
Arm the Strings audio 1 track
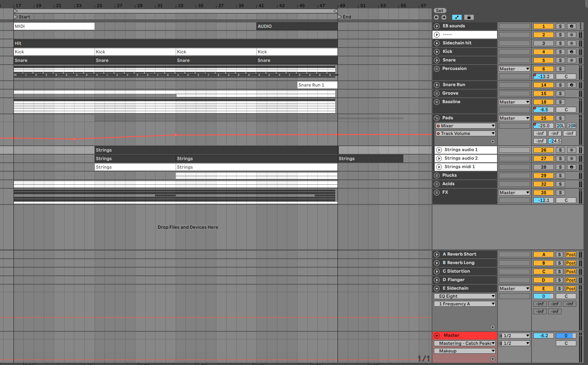tap(571, 150)
